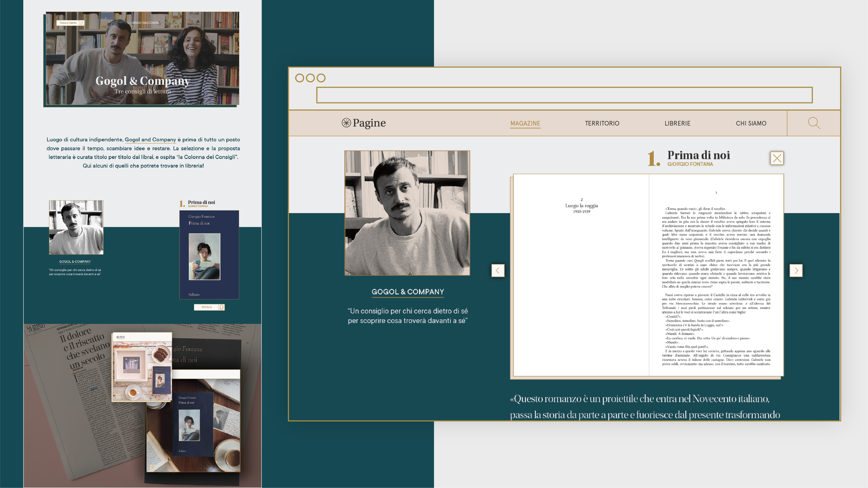This screenshot has height=488, width=868.
Task: Click the quote starting «Questo romanzo è un proiettile
Action: click(x=645, y=407)
